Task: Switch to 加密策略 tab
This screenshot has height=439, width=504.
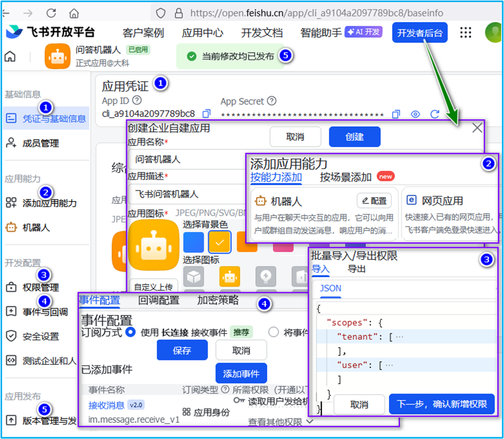Action: [218, 300]
